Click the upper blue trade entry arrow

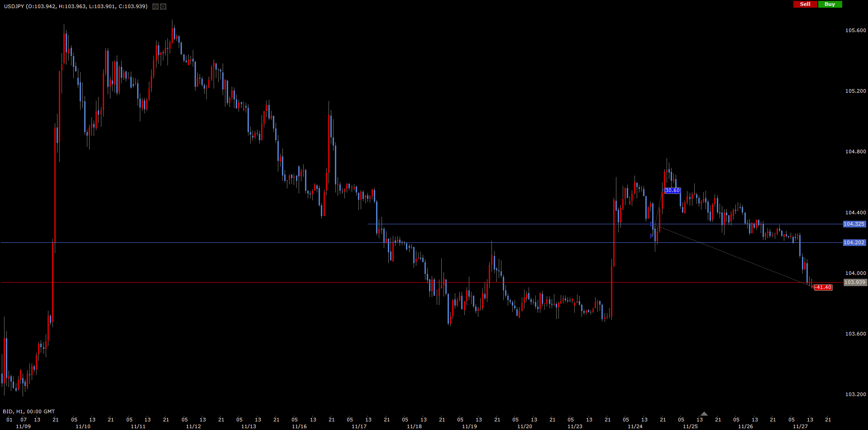(x=652, y=224)
